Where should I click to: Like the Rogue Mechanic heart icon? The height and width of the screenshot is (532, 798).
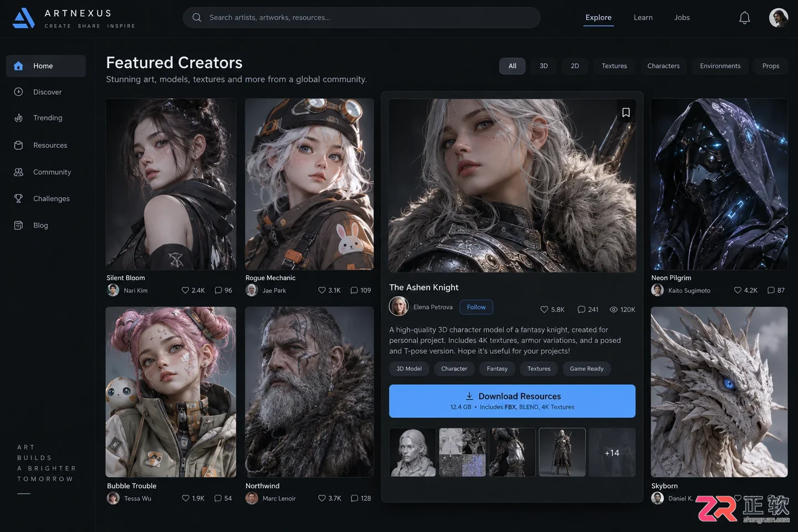click(322, 290)
